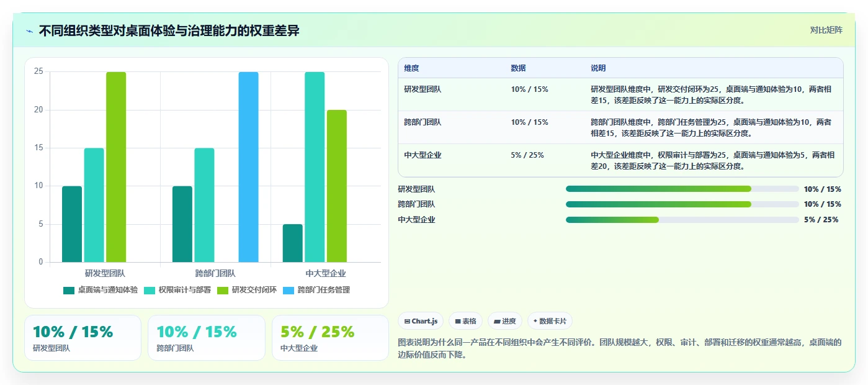Toggle the 权限审计与部署 legend item

click(177, 290)
